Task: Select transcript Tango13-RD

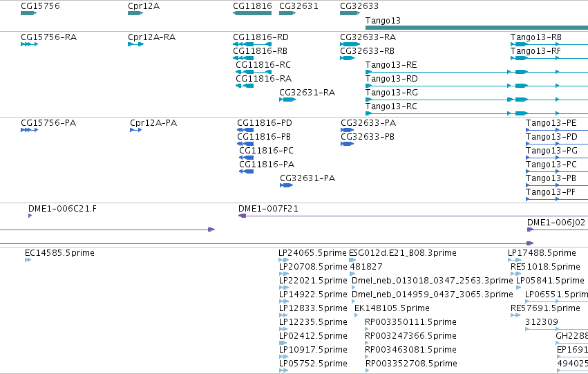Action: pos(392,79)
